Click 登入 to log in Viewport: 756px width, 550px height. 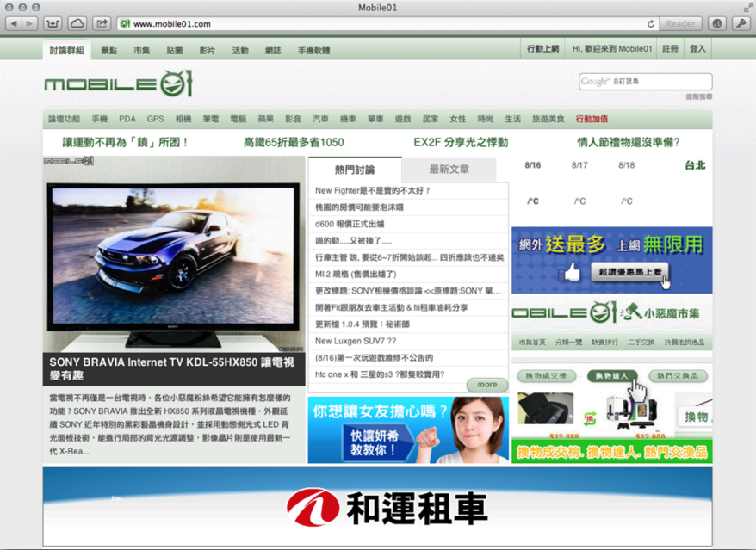(x=697, y=49)
